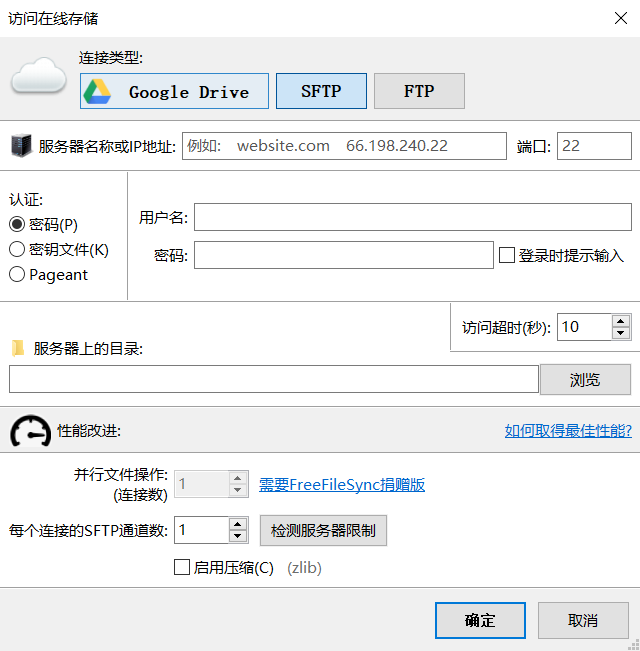Viewport: 640px width, 651px height.
Task: Click the server name or IP field
Action: (x=344, y=146)
